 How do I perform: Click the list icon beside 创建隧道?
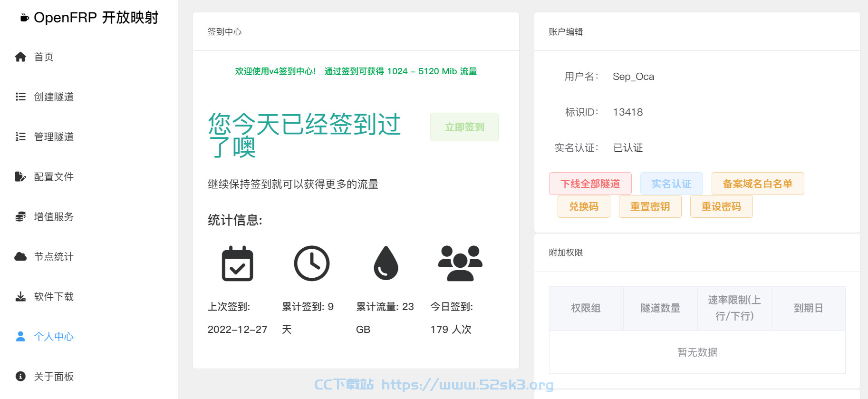pos(20,97)
